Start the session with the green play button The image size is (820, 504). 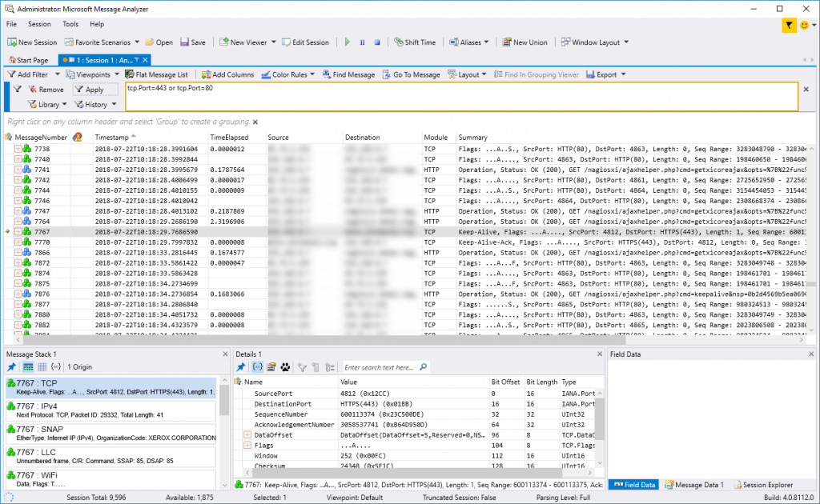click(348, 42)
